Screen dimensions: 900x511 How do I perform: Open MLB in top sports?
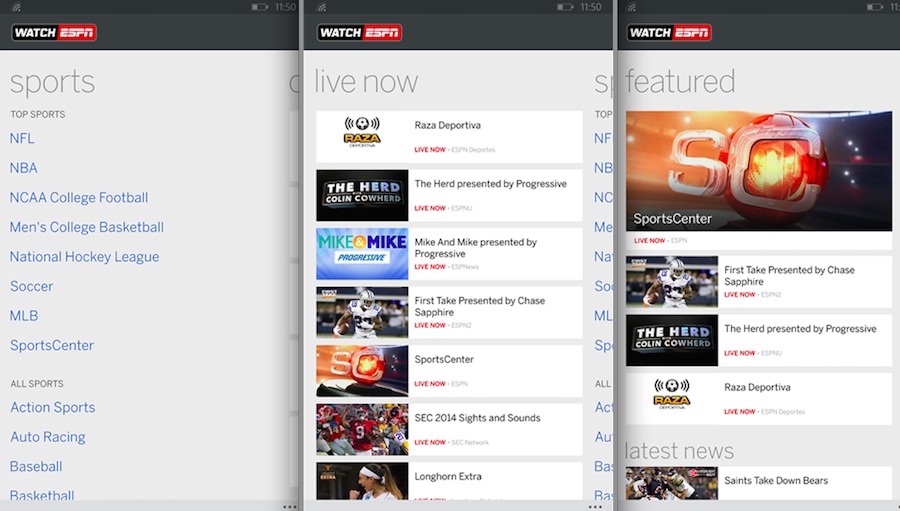coord(24,316)
